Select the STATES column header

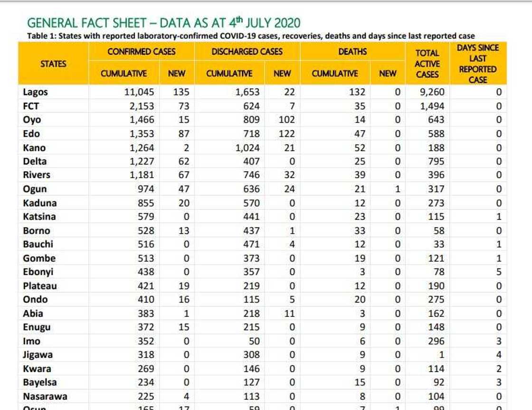click(x=53, y=64)
